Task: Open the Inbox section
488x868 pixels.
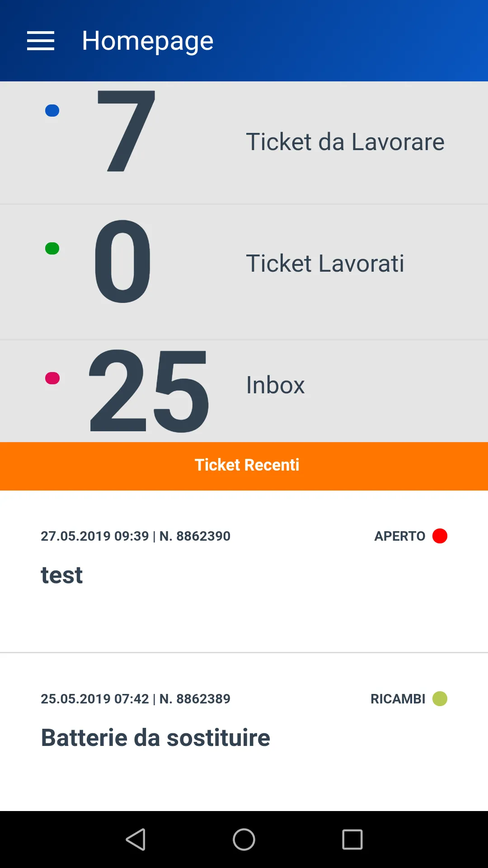Action: pos(244,391)
